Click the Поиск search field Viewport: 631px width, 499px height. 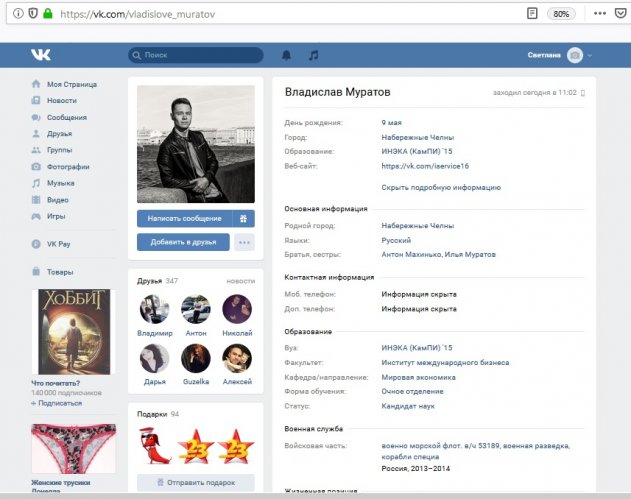click(196, 55)
